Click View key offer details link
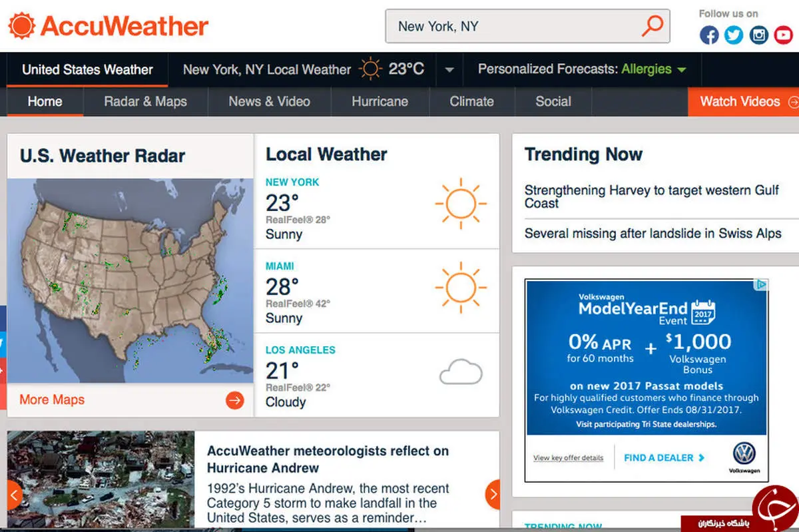799x532 pixels. (568, 458)
